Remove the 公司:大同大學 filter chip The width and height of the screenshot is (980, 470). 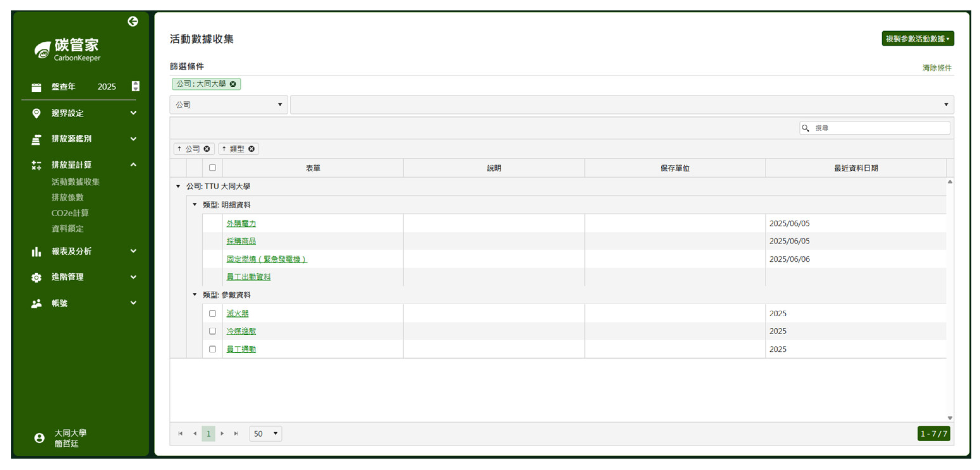233,84
